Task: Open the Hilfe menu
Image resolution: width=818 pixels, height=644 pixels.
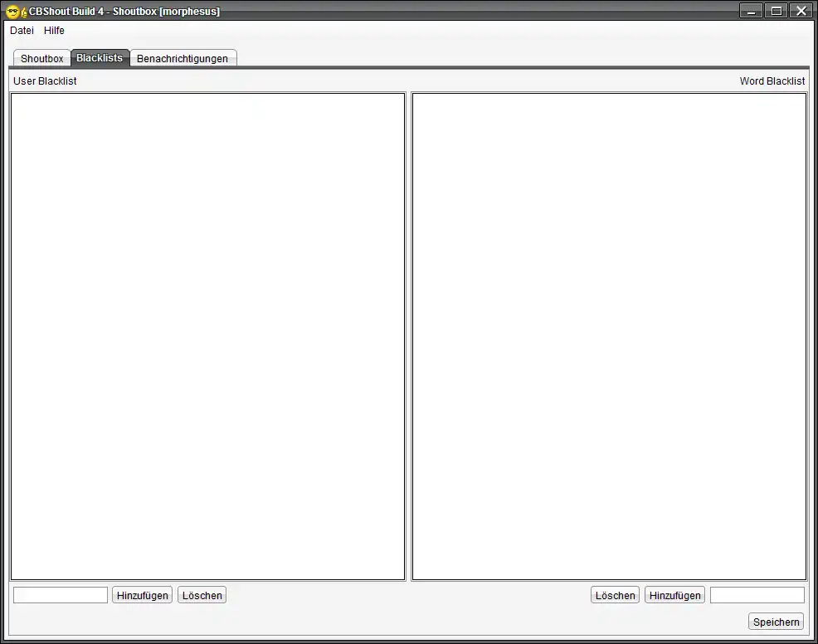Action: tap(54, 30)
